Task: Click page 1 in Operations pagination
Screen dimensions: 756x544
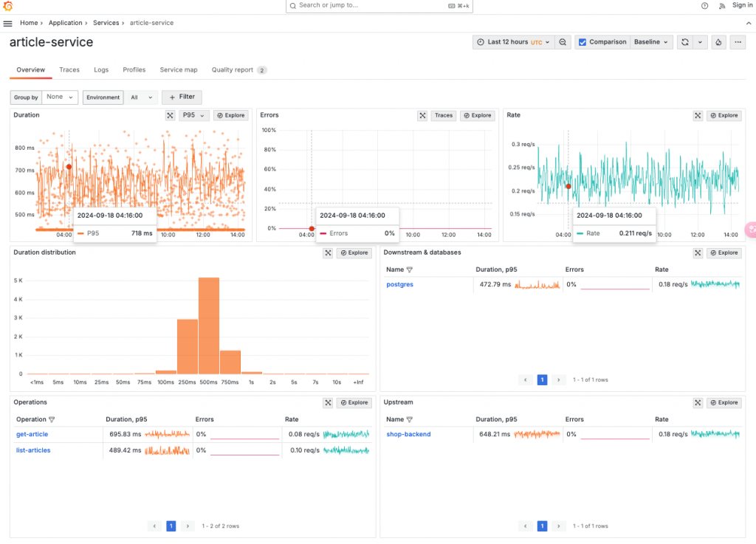Action: tap(171, 526)
